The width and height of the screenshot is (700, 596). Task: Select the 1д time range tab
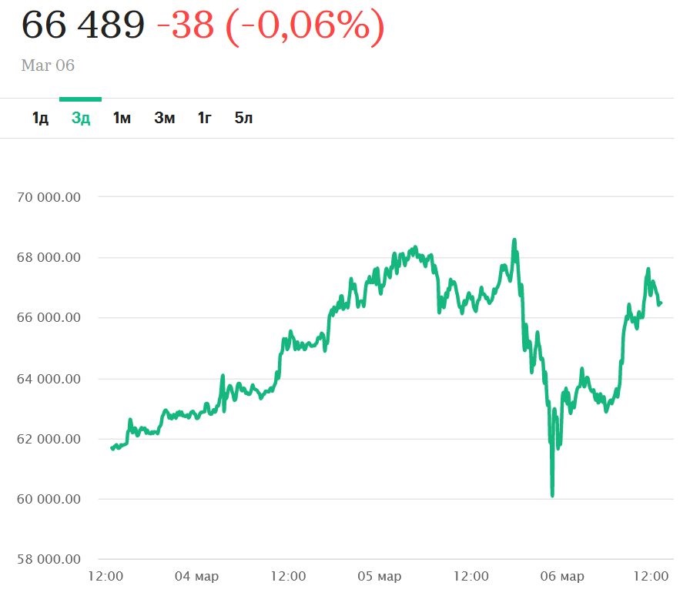[40, 119]
